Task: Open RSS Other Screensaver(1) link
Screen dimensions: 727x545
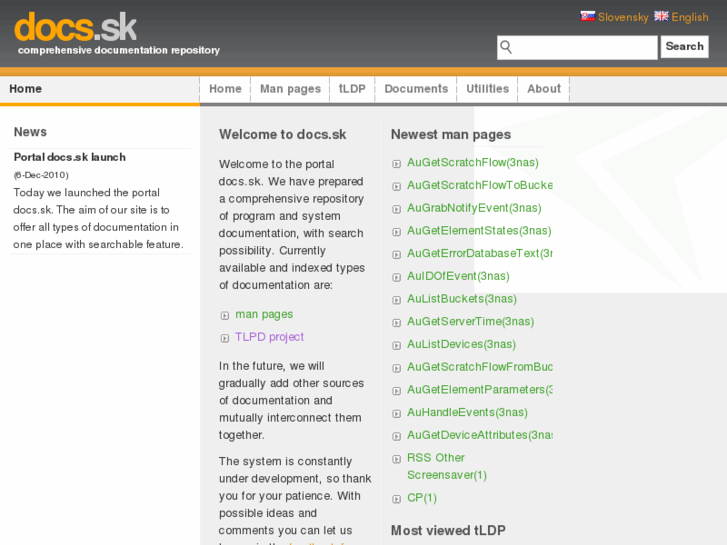Action: [x=447, y=466]
